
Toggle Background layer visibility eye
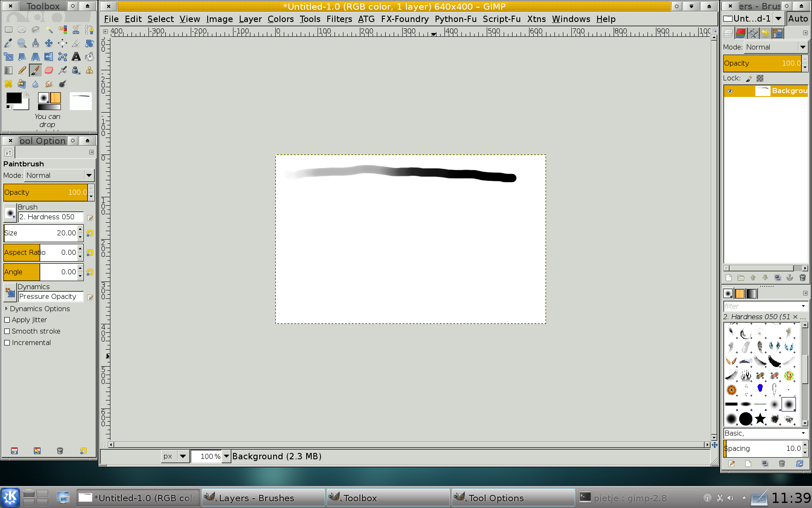[x=730, y=91]
